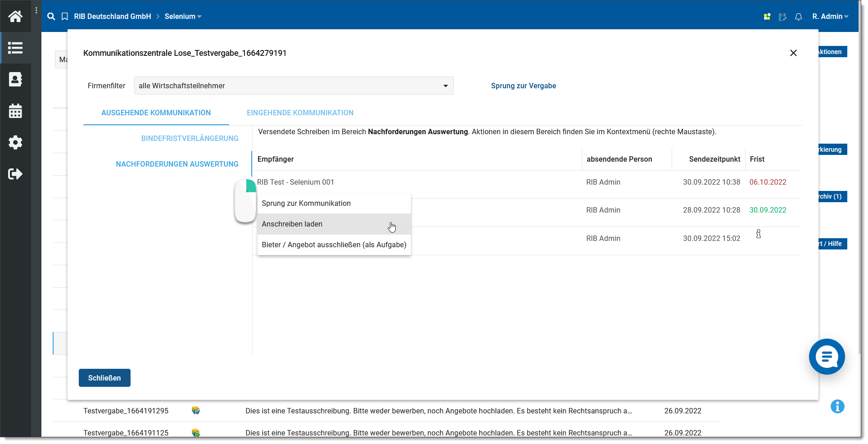Sort by absendende Person column header
This screenshot has width=868, height=444.
point(619,159)
